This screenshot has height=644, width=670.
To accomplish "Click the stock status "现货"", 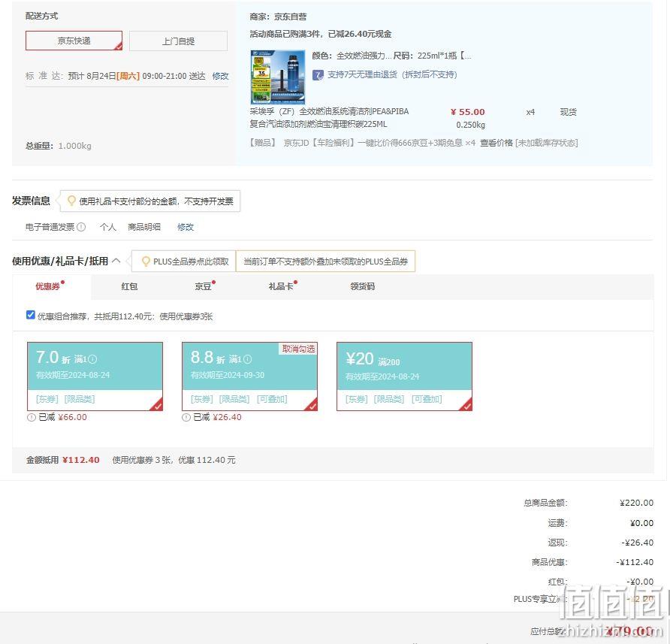I will point(569,112).
